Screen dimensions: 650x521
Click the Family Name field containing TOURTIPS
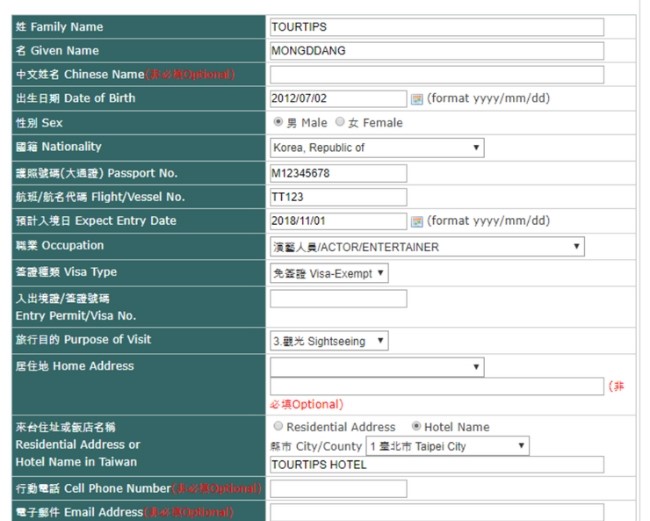[437, 27]
